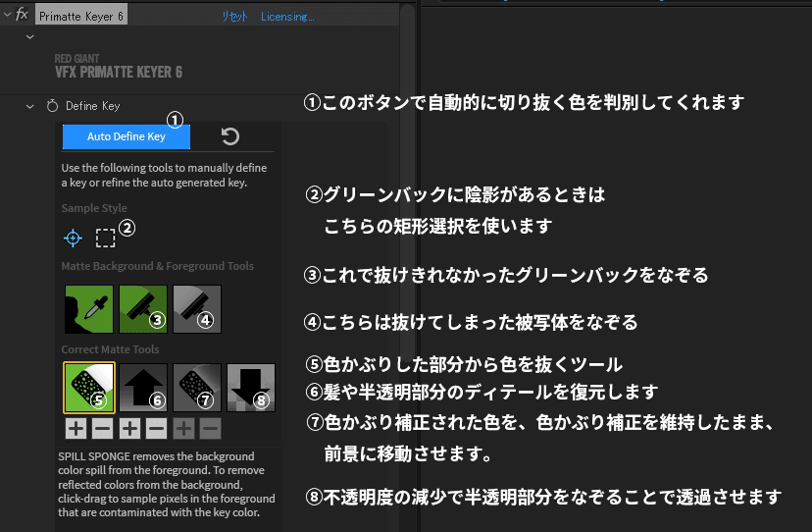Click the Define Key label

(x=93, y=106)
